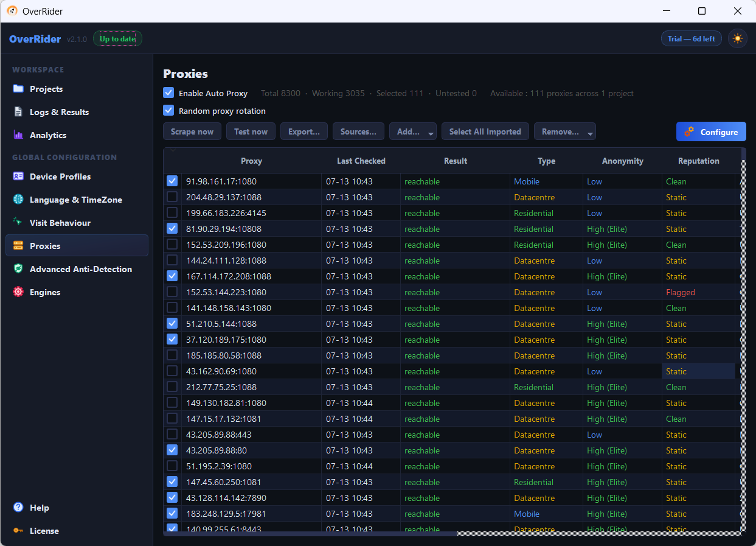Click Clean reputation of 141.148.158.143:1080
Screen dimensions: 756x546
(699, 308)
